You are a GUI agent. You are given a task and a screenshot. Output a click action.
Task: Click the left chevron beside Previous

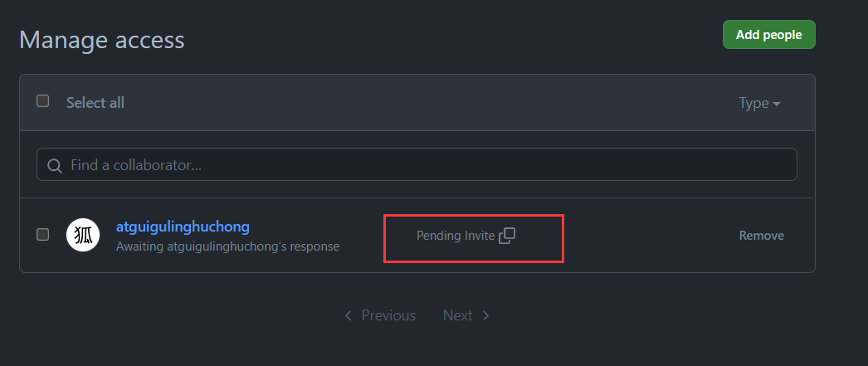coord(348,315)
